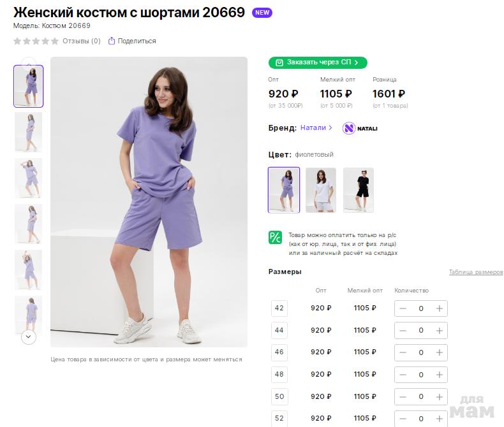Add one unit of size 50

(x=439, y=396)
